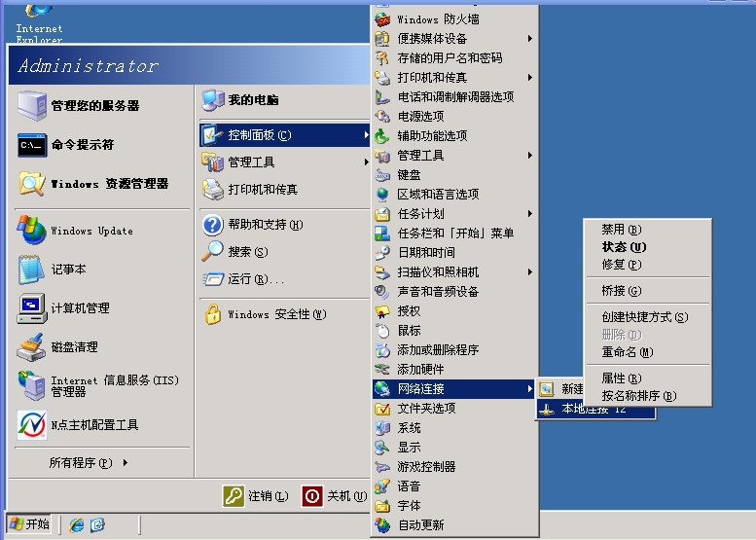This screenshot has width=756, height=540.
Task: Click the 授权 certificate icon
Action: coord(382,311)
